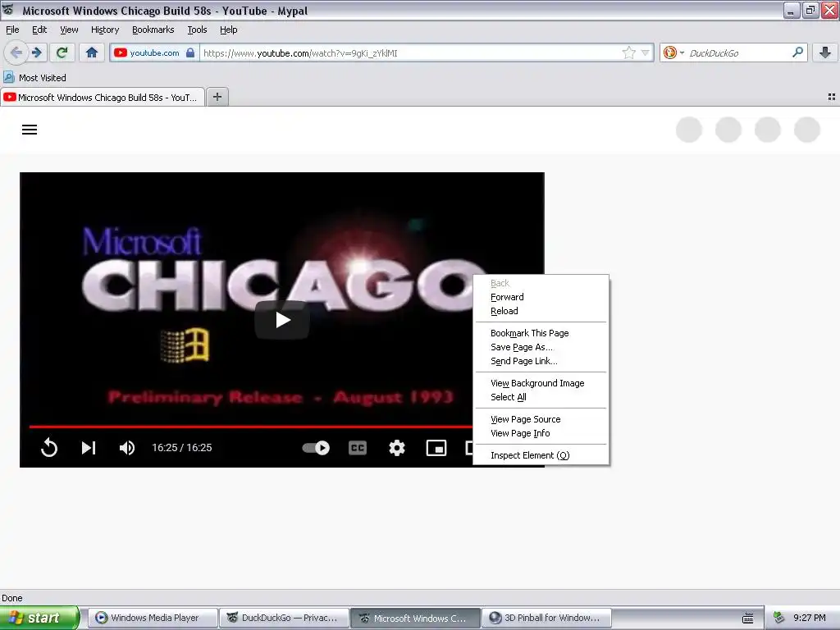Open YouTube hamburger guide menu
The height and width of the screenshot is (630, 840).
pyautogui.click(x=29, y=130)
